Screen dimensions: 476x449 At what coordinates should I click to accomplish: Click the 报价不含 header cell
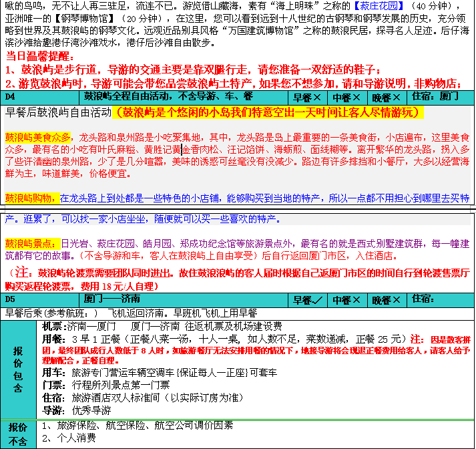(19, 433)
